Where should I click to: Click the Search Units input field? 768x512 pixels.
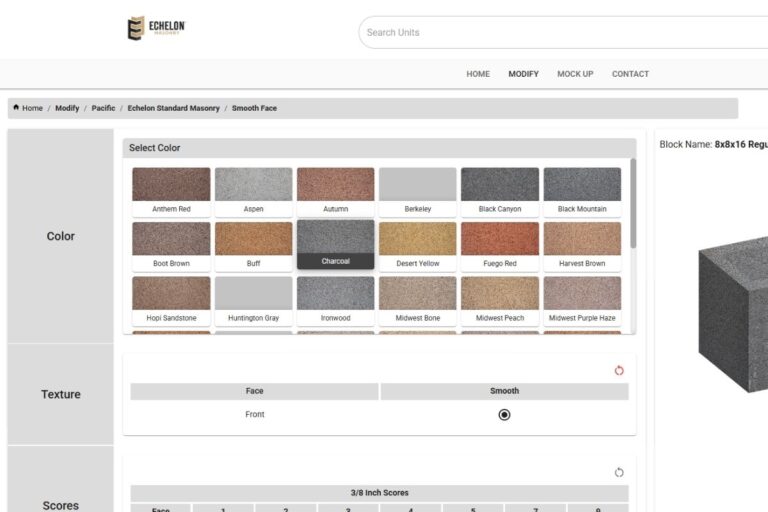[x=560, y=32]
